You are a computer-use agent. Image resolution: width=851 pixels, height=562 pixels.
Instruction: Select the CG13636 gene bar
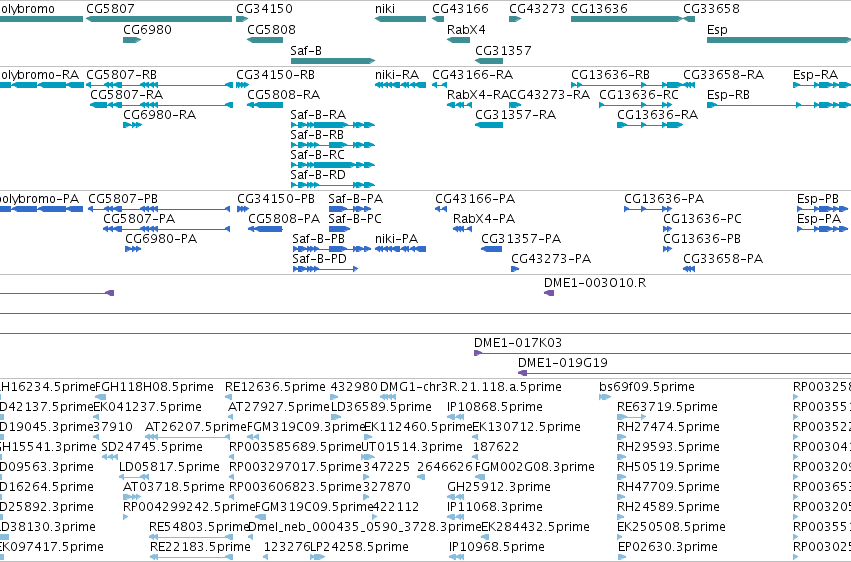(626, 19)
